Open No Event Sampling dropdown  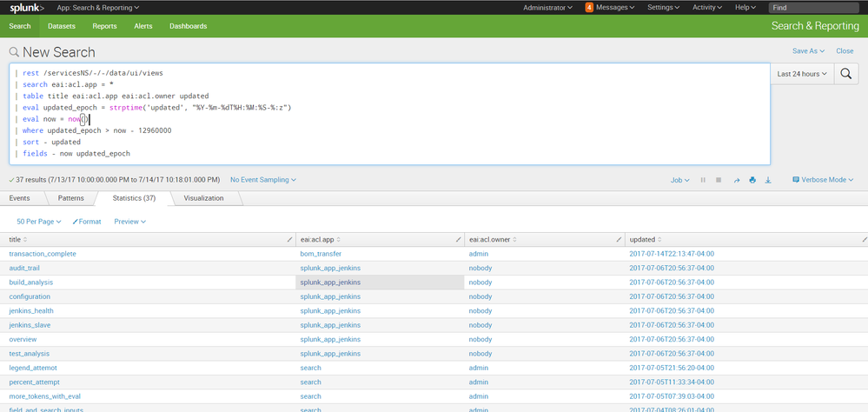pos(263,180)
